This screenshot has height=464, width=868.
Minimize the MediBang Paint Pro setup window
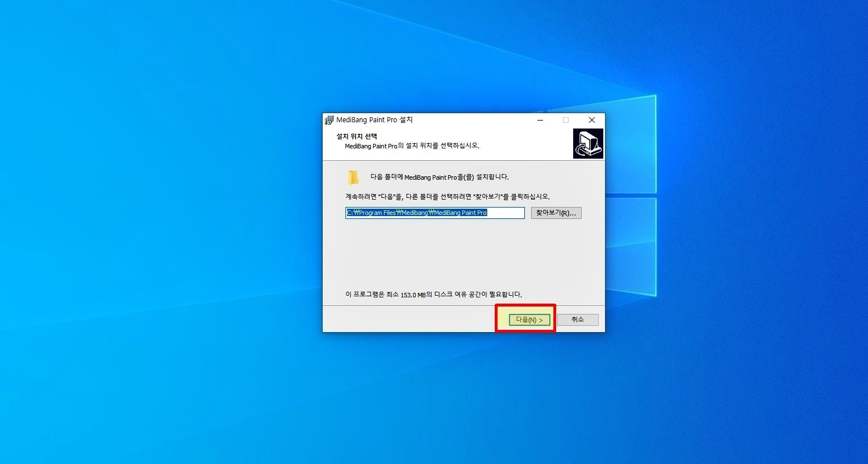540,120
